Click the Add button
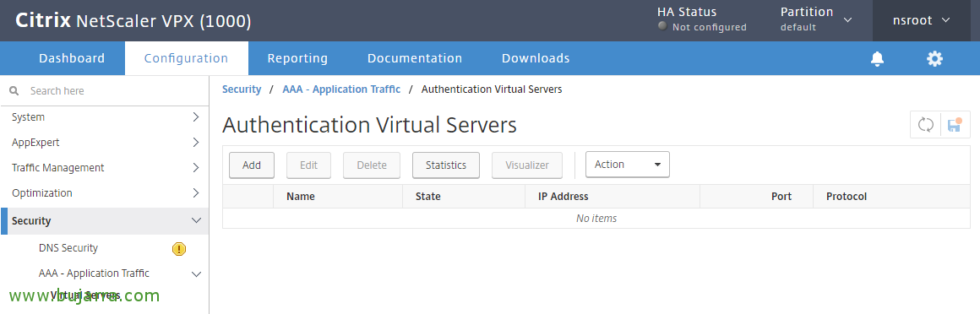Image resolution: width=980 pixels, height=314 pixels. (251, 165)
